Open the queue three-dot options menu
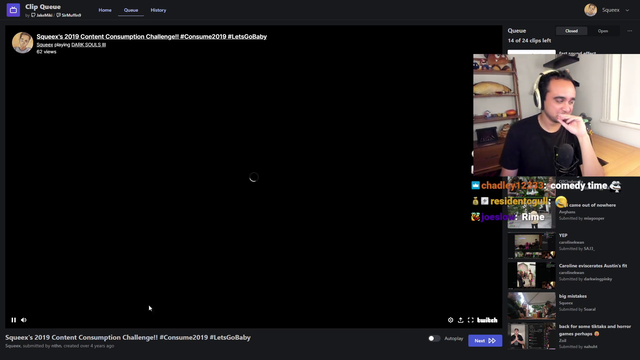The width and height of the screenshot is (640, 360). tap(629, 31)
